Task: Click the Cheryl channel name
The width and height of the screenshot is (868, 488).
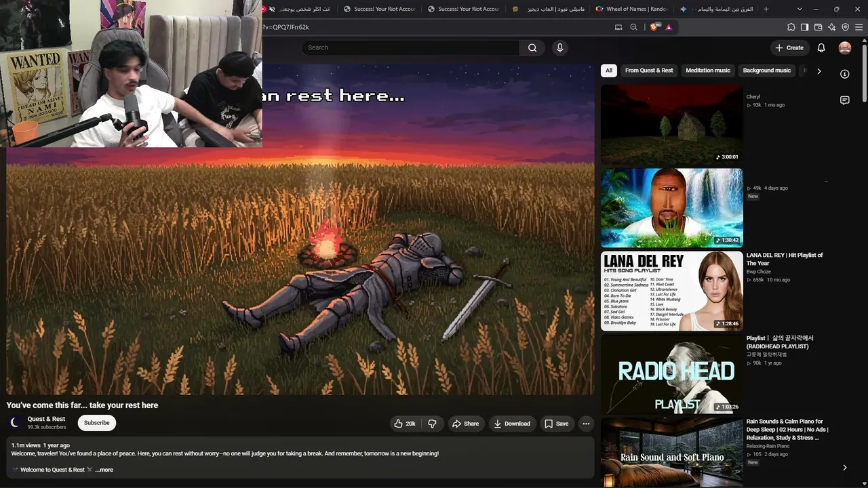Action: [753, 97]
